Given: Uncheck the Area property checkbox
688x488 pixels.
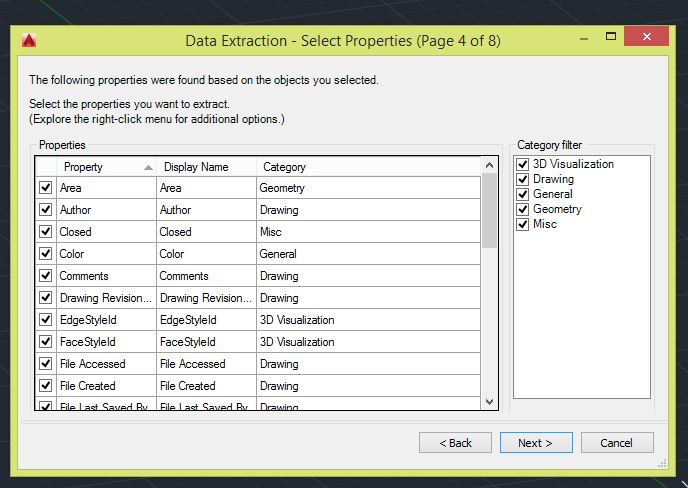Looking at the screenshot, I should [46, 188].
